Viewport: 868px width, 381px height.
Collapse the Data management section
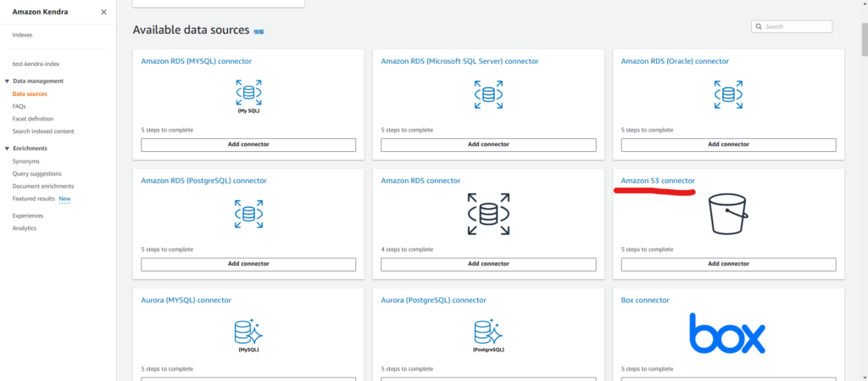(7, 81)
